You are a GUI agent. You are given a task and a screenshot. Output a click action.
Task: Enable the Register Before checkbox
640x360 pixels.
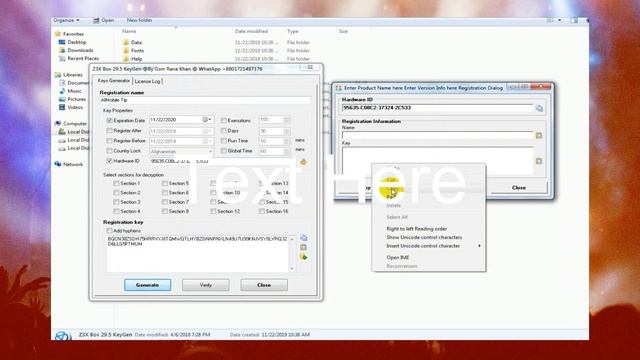[x=109, y=141]
